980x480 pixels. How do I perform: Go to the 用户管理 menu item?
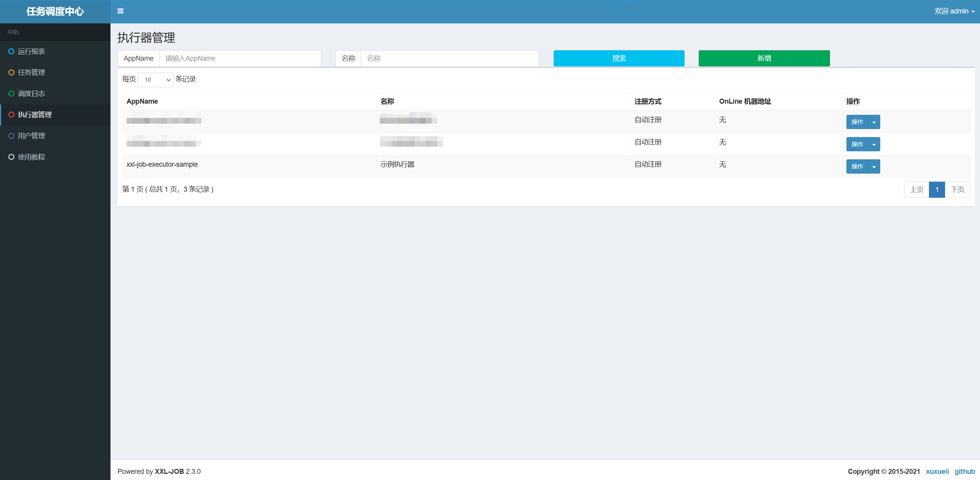coord(31,136)
